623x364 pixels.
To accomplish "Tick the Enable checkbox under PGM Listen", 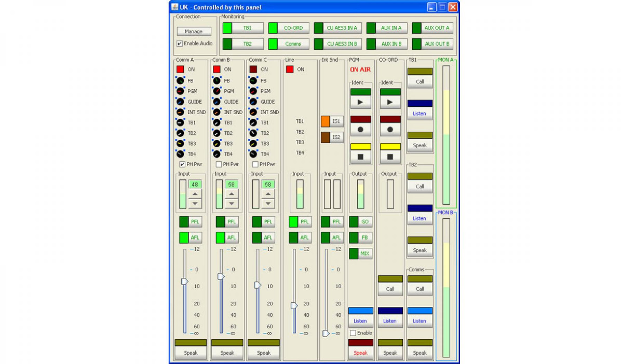I will pos(353,333).
